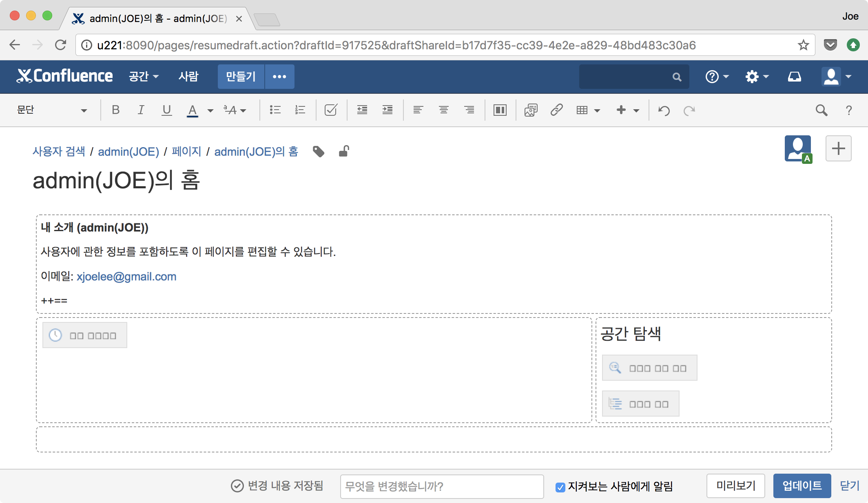Click the Pocket extension icon
The width and height of the screenshot is (868, 503).
pos(830,45)
